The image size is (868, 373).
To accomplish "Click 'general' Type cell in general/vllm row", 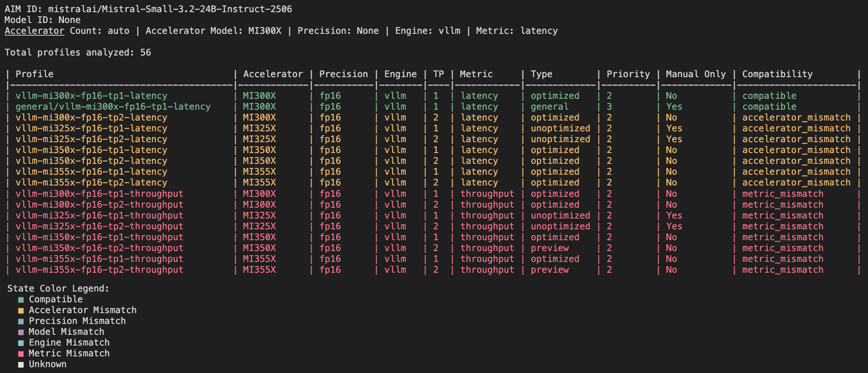I will pyautogui.click(x=549, y=107).
